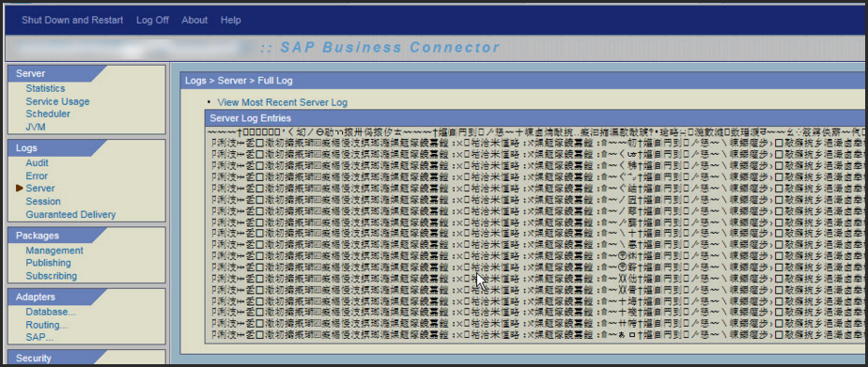
Task: Open the Help link
Action: (x=231, y=20)
